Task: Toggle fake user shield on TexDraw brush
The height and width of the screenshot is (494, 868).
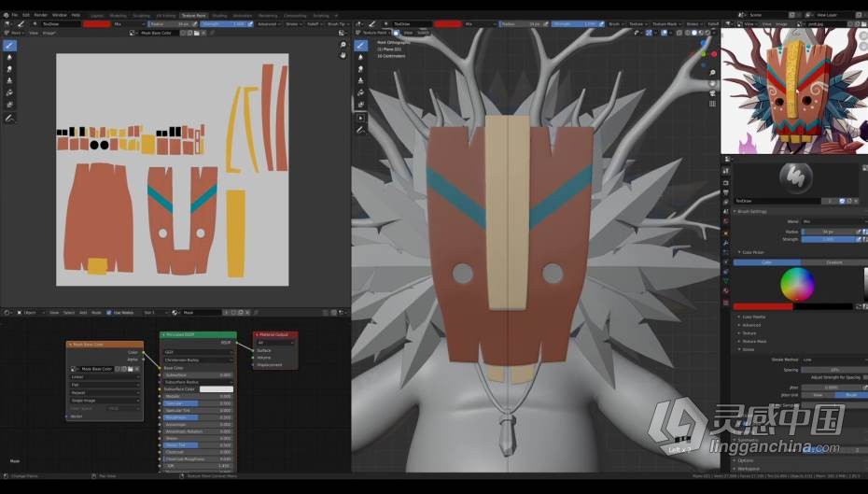Action: (x=842, y=201)
